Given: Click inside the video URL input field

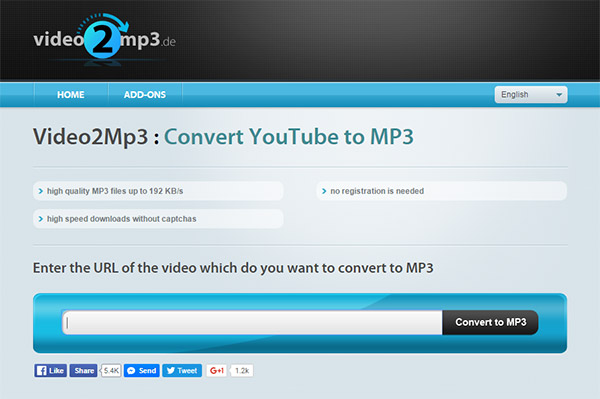Looking at the screenshot, I should pyautogui.click(x=253, y=322).
